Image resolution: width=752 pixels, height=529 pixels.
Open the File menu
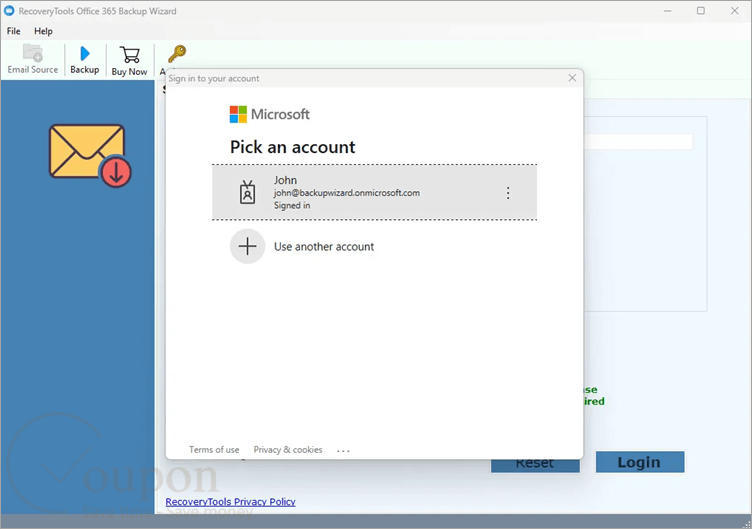13,31
